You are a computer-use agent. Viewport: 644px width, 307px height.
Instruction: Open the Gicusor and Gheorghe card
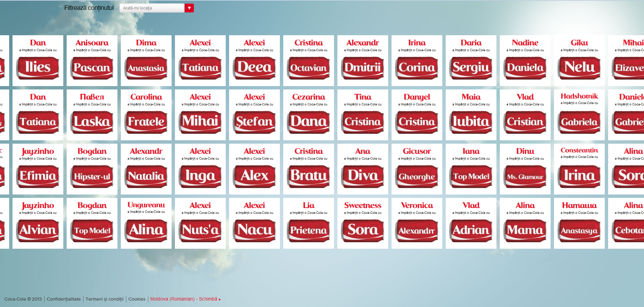point(417,169)
